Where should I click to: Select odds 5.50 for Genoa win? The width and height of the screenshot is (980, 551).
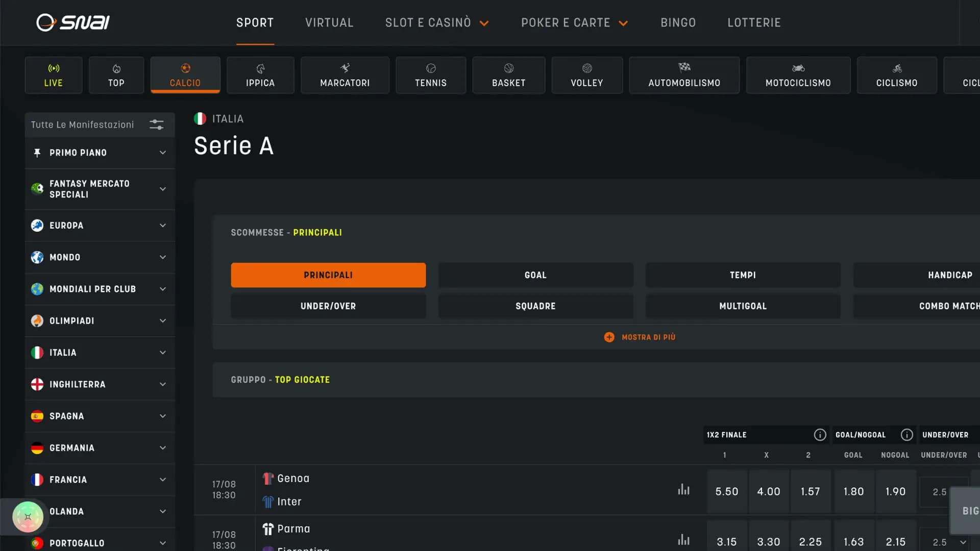pos(726,491)
